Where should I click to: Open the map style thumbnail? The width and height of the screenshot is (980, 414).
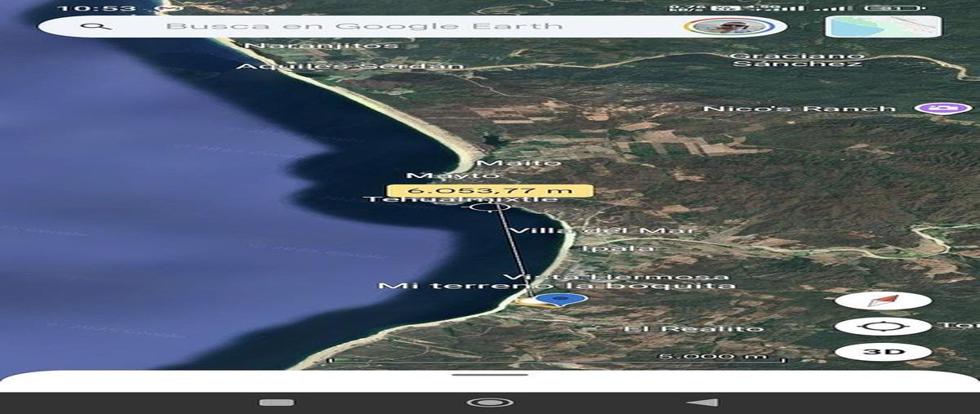coord(883,26)
